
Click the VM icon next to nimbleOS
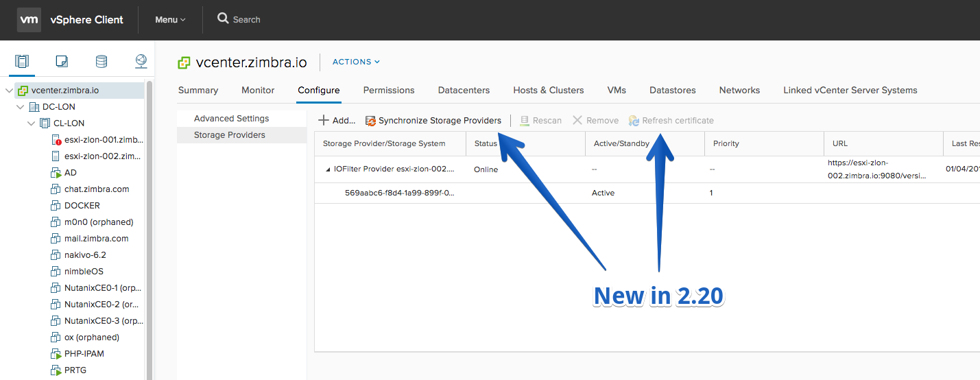click(56, 272)
